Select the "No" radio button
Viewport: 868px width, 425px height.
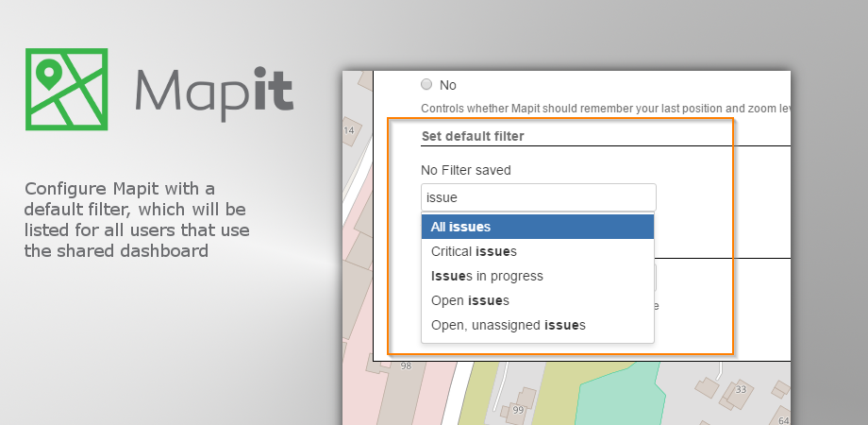click(426, 85)
